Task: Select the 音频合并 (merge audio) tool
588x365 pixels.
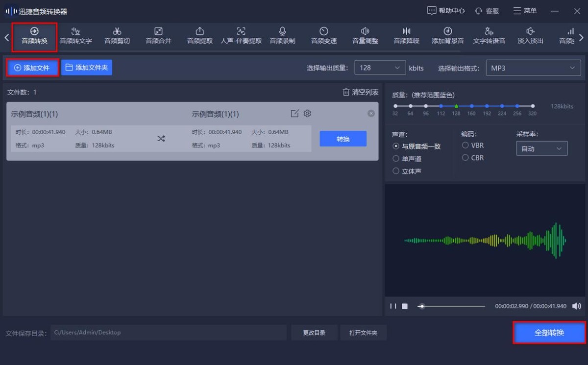Action: 157,35
